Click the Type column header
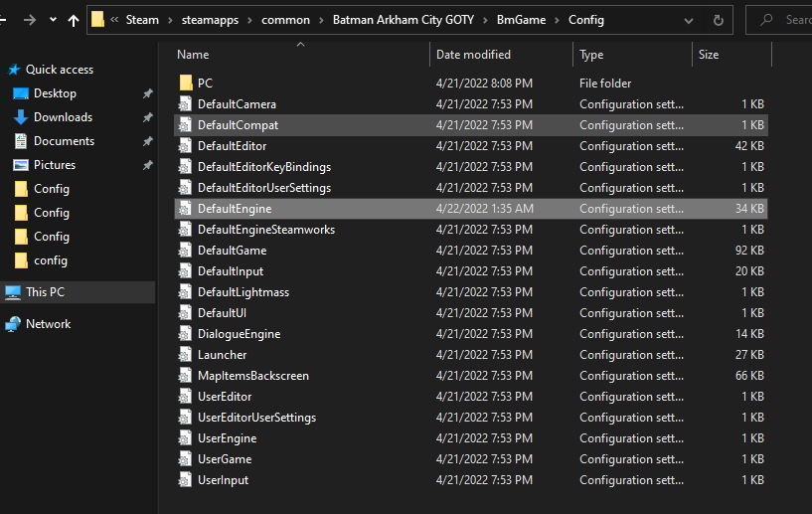The height and width of the screenshot is (514, 812). (591, 55)
